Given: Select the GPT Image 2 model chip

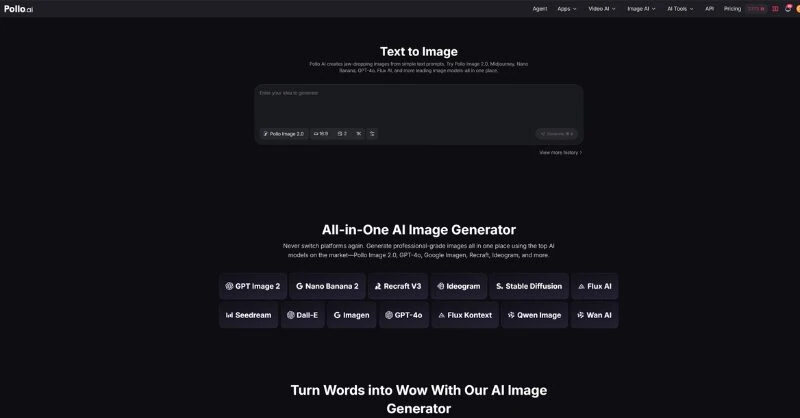Looking at the screenshot, I should pos(253,286).
